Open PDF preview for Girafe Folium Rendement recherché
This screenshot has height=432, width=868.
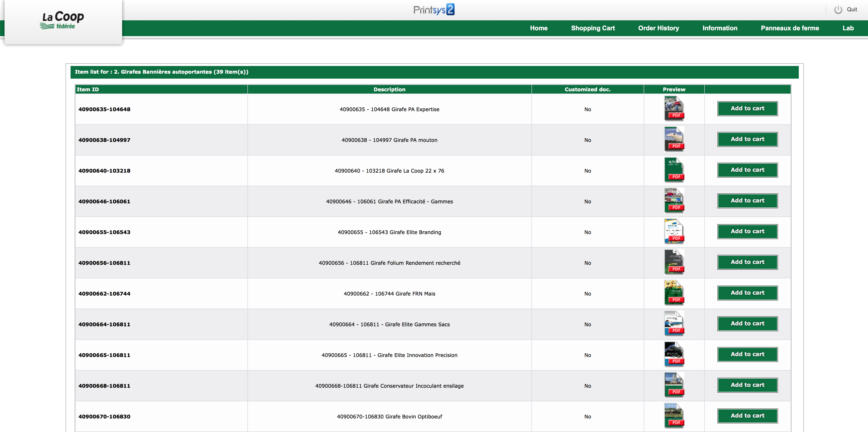coord(674,262)
